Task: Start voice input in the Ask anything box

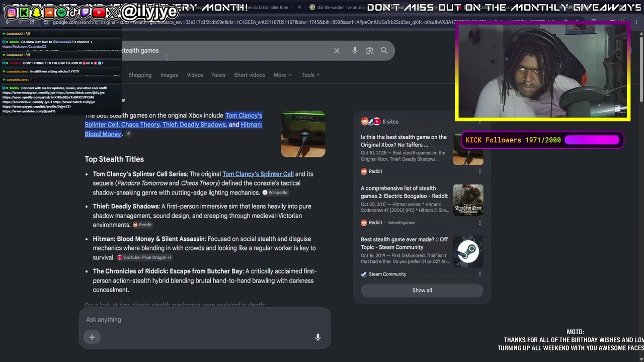Action: pyautogui.click(x=318, y=337)
